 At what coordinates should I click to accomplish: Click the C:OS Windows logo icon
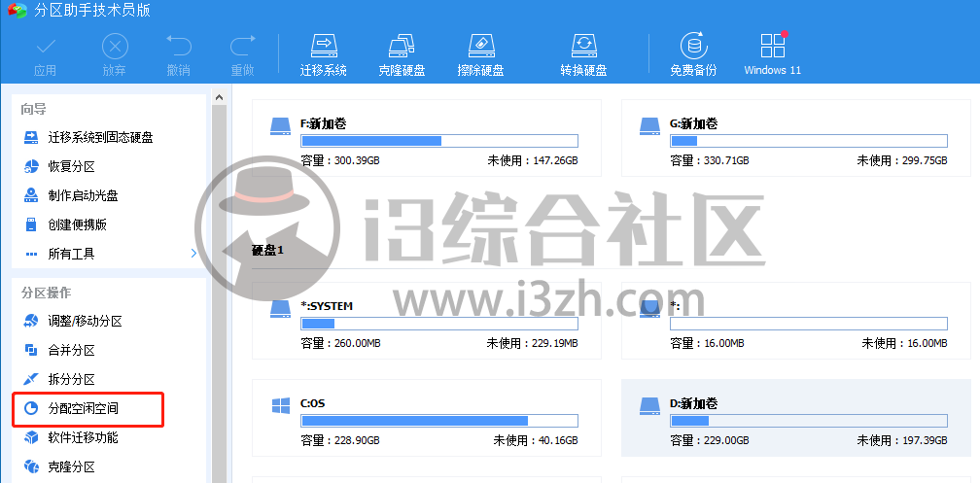tap(281, 406)
